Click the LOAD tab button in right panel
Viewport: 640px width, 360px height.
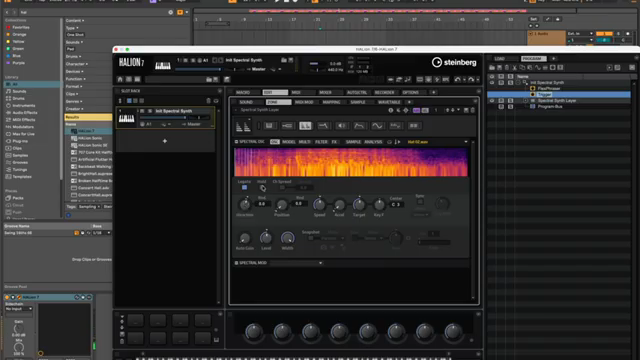pyautogui.click(x=500, y=58)
